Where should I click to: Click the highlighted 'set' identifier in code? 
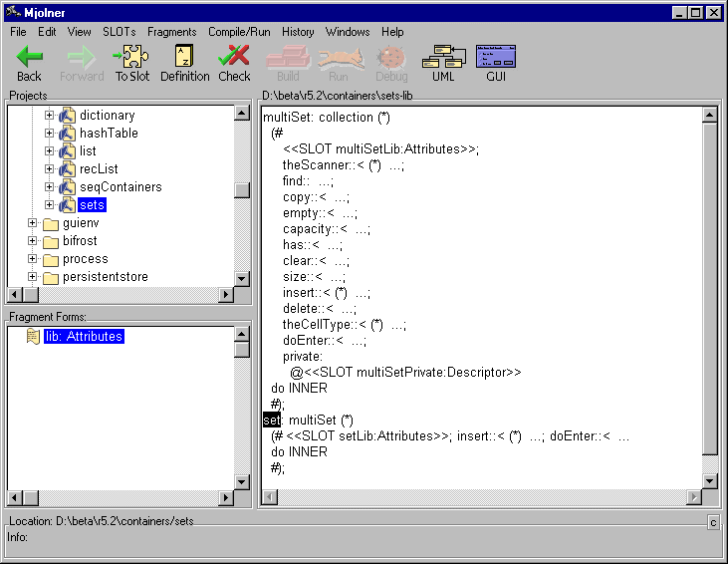pos(272,421)
